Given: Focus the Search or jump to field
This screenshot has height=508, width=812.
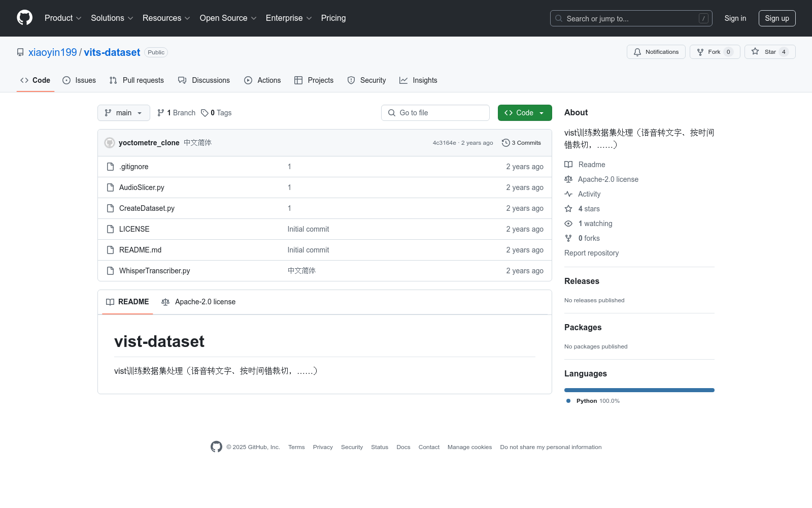Looking at the screenshot, I should click(x=631, y=18).
